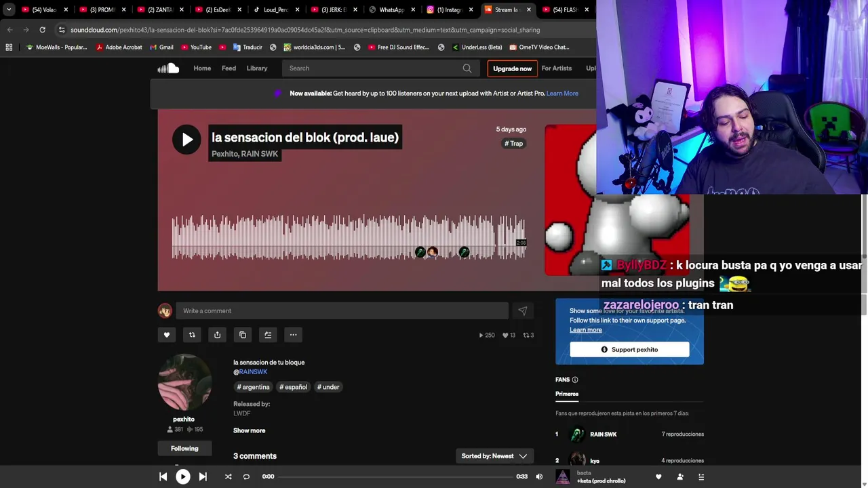Click the Pexhito, RAIN SWK artist label
The width and height of the screenshot is (868, 488).
click(245, 154)
